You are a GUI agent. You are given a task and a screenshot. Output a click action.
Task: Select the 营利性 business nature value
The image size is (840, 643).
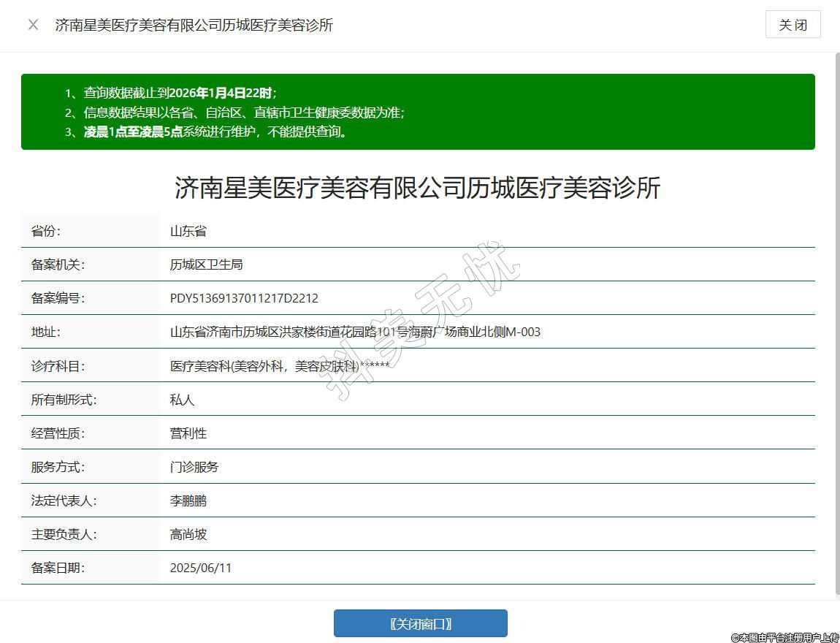(188, 433)
